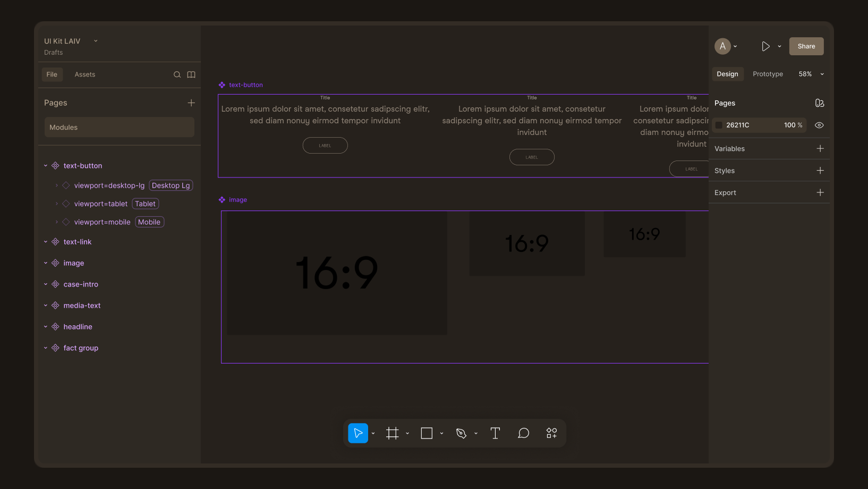
Task: Select the large 16:9 image on canvas
Action: [x=337, y=273]
